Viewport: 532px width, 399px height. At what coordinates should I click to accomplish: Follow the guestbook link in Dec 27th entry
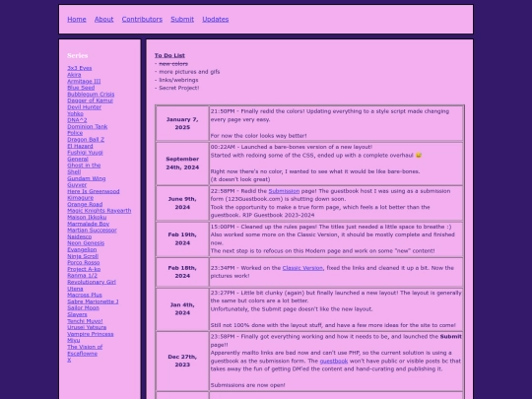tap(334, 361)
